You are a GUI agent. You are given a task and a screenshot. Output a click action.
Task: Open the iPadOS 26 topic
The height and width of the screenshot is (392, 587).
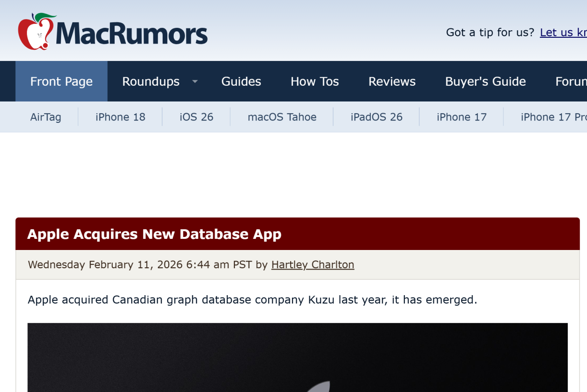click(x=376, y=117)
